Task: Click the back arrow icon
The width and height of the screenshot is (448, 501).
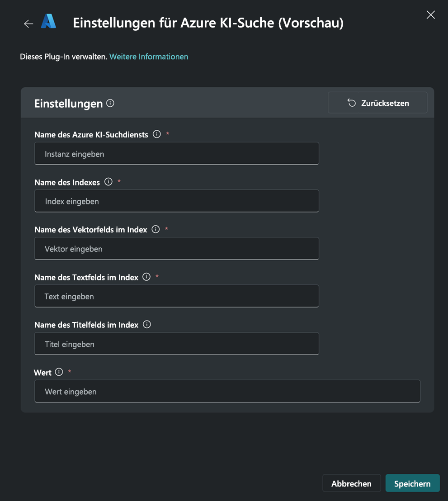Action: [28, 24]
